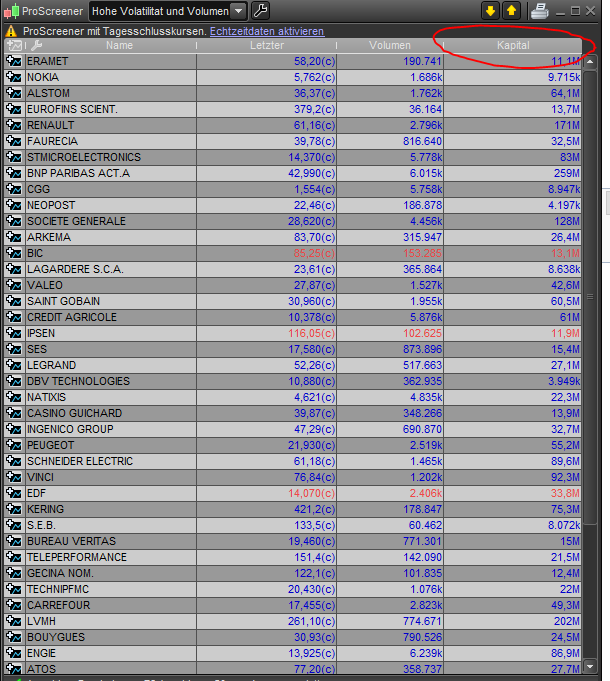Open the 'Hohe Volatilitat und Volumen' dropdown

coord(168,11)
